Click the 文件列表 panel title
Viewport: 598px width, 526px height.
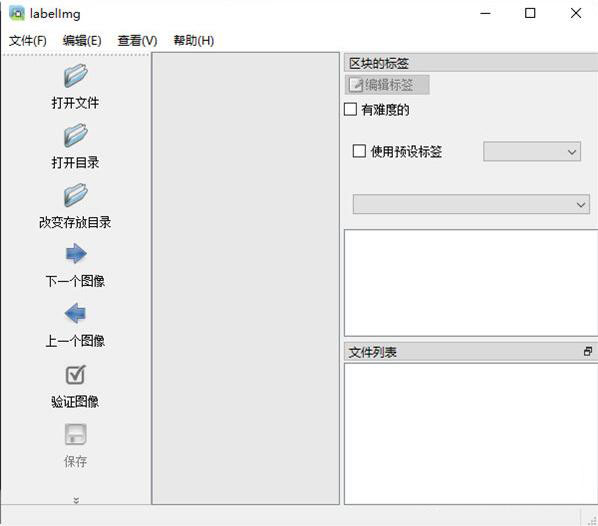coord(373,352)
